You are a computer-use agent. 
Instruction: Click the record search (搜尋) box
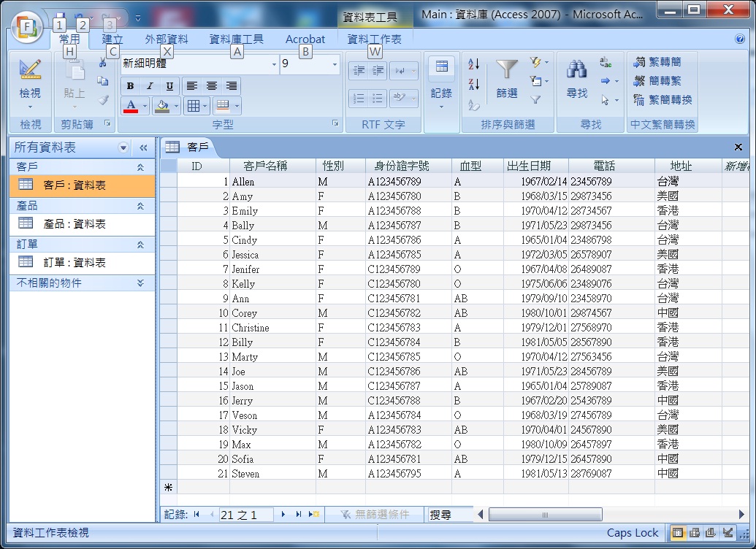(x=451, y=515)
